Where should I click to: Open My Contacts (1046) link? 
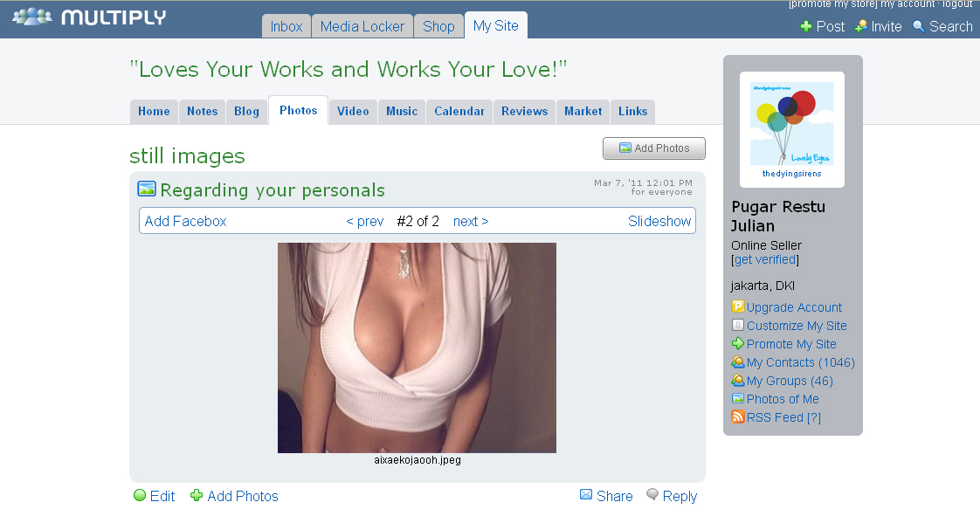click(800, 362)
